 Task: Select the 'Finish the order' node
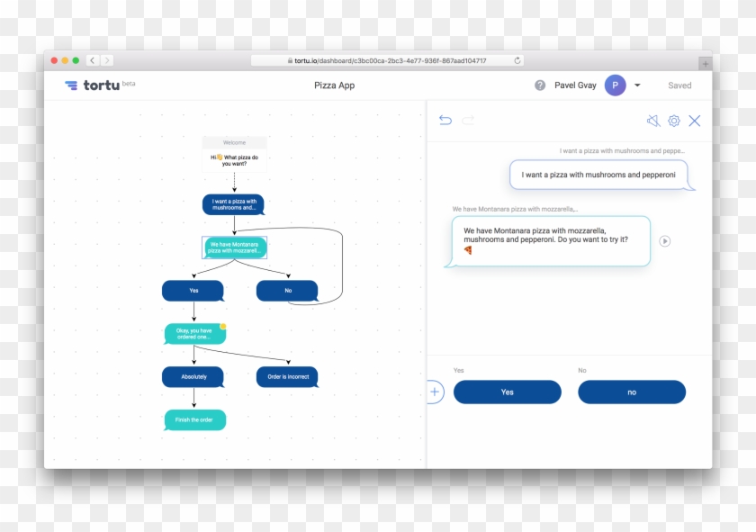point(194,420)
